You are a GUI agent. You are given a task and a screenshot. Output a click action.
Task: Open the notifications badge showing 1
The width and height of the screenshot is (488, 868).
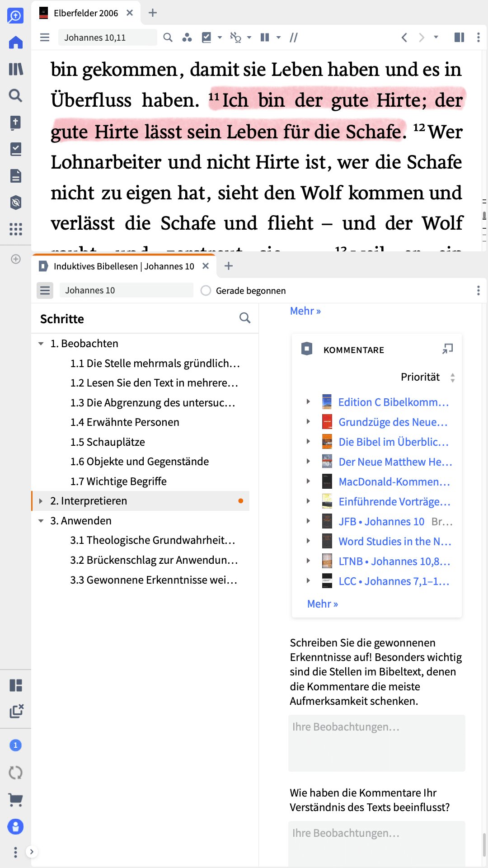[15, 745]
